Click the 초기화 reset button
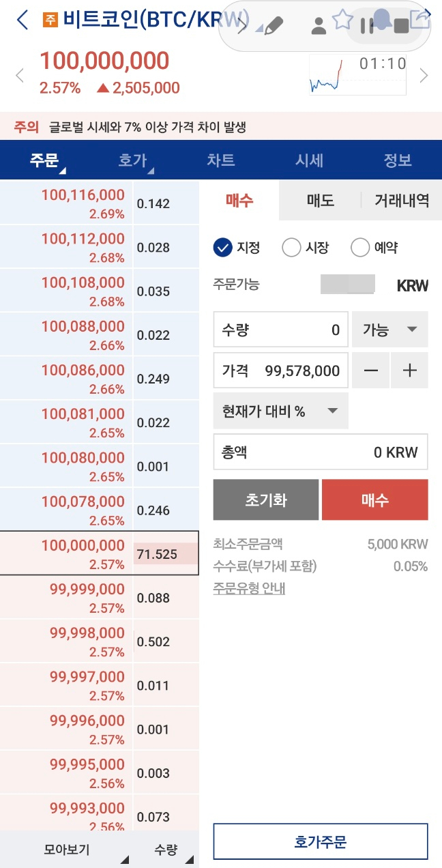Viewport: 442px width, 868px height. point(266,500)
